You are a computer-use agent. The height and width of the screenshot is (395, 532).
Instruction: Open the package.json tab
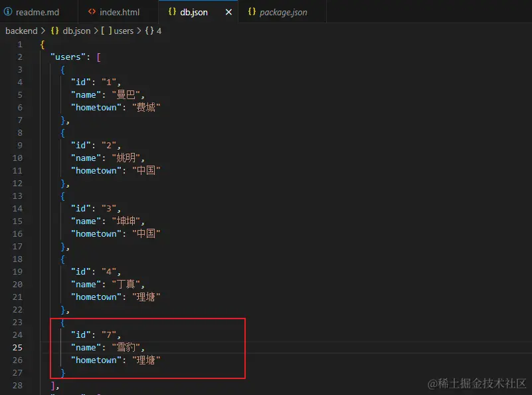[x=283, y=12]
